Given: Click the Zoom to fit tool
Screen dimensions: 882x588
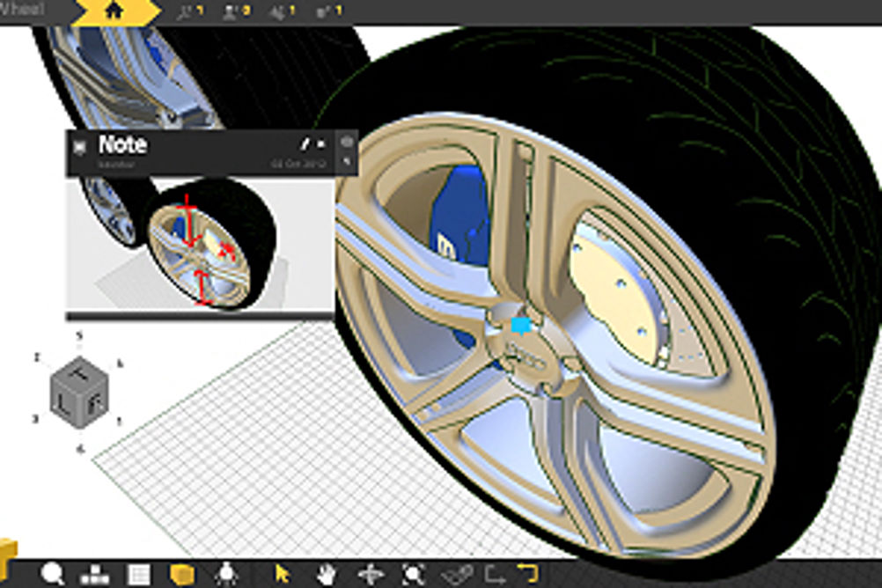Looking at the screenshot, I should click(x=414, y=575).
